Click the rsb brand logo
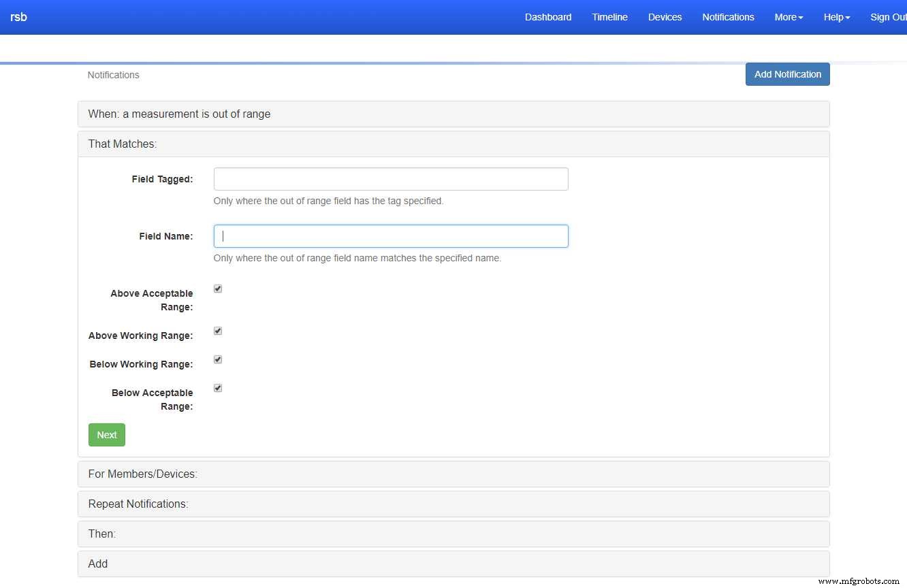 (18, 17)
